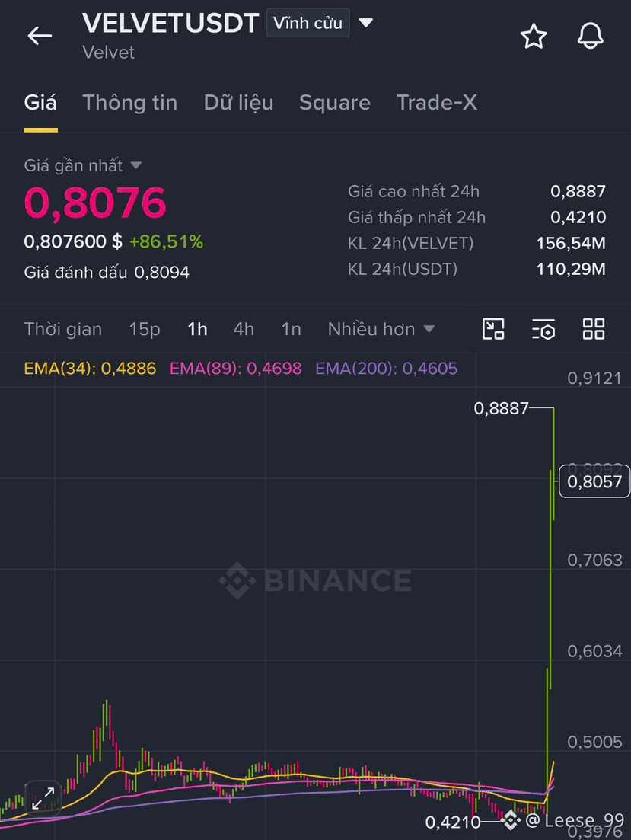This screenshot has width=631, height=840.
Task: Select the Thời gian chart view
Action: coord(63,329)
